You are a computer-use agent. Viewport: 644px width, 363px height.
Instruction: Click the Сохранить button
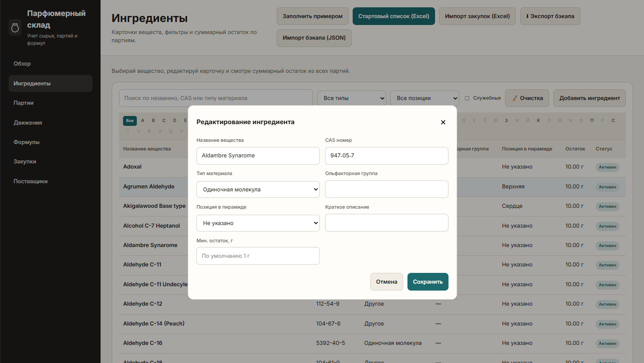tap(428, 282)
